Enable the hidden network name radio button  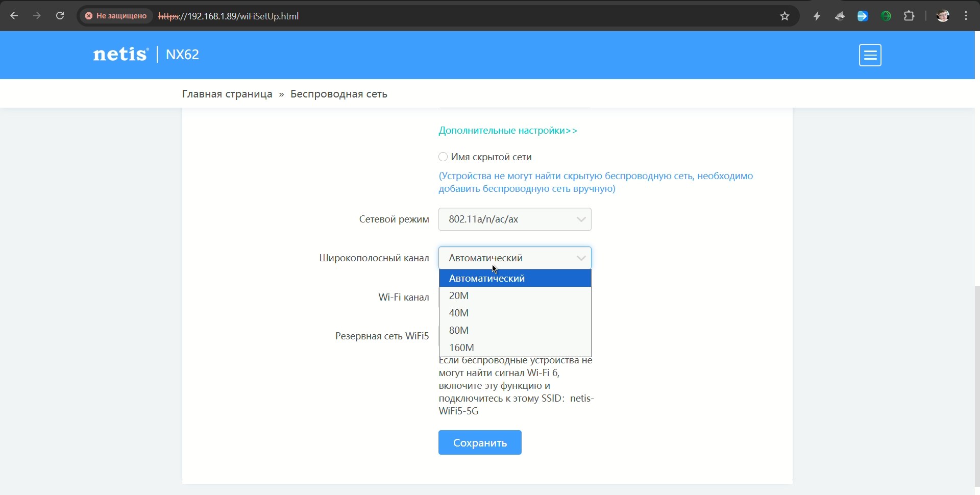point(443,157)
